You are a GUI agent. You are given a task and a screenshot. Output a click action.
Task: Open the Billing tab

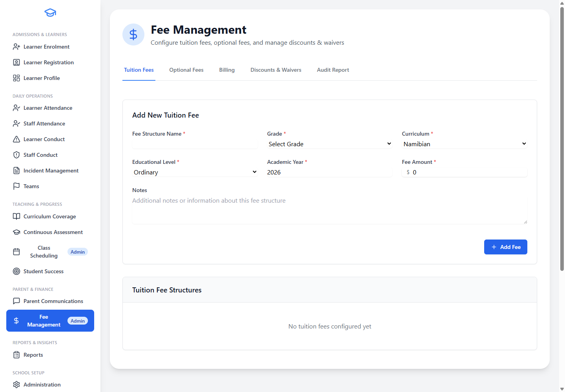click(x=227, y=70)
